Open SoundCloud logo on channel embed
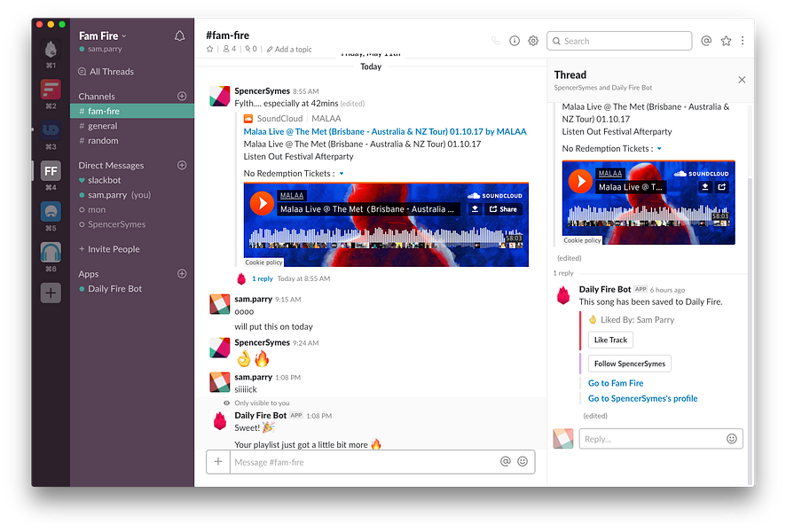Image resolution: width=786 pixels, height=532 pixels. point(494,196)
